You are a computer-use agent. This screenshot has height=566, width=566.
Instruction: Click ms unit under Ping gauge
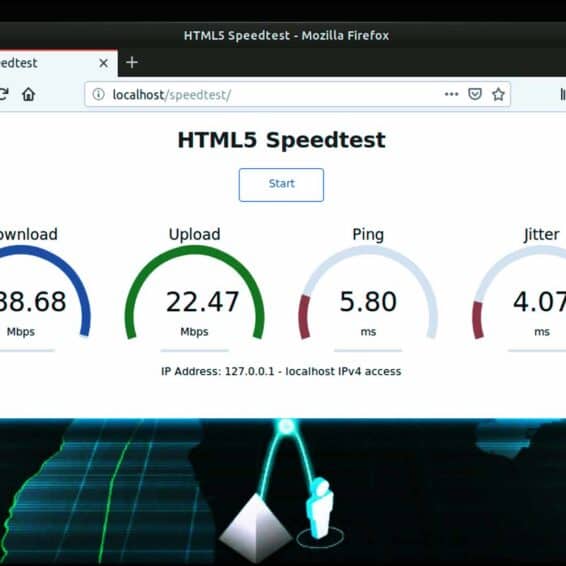(368, 332)
